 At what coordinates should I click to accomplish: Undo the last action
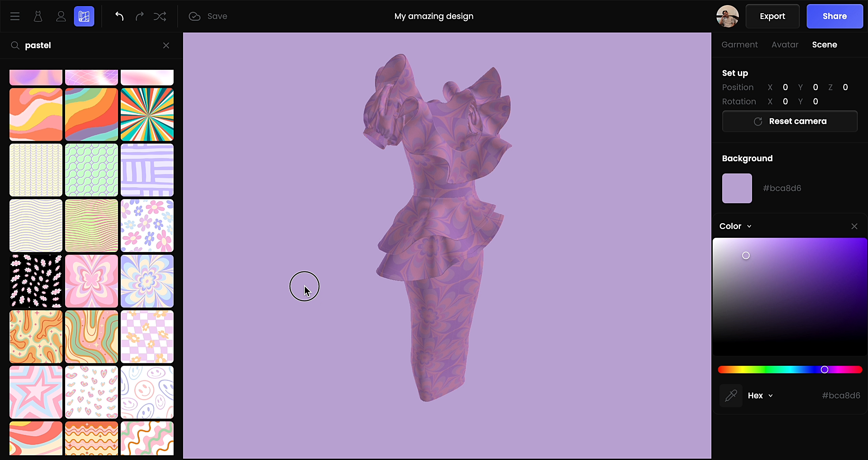119,16
